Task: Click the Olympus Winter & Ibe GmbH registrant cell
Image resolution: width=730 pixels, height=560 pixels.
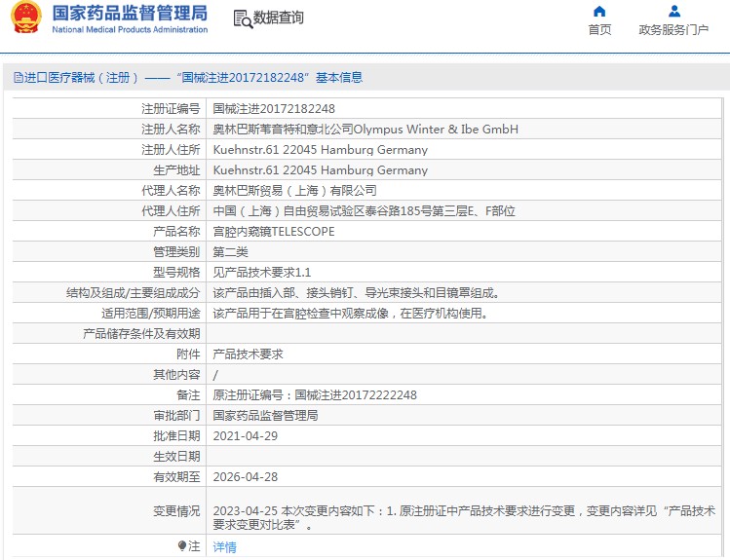Action: click(365, 130)
